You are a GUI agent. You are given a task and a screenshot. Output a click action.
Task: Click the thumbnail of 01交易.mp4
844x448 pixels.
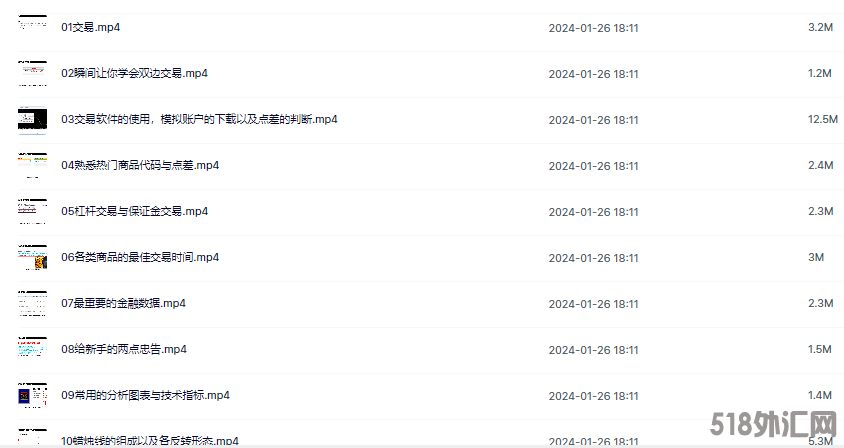(32, 27)
